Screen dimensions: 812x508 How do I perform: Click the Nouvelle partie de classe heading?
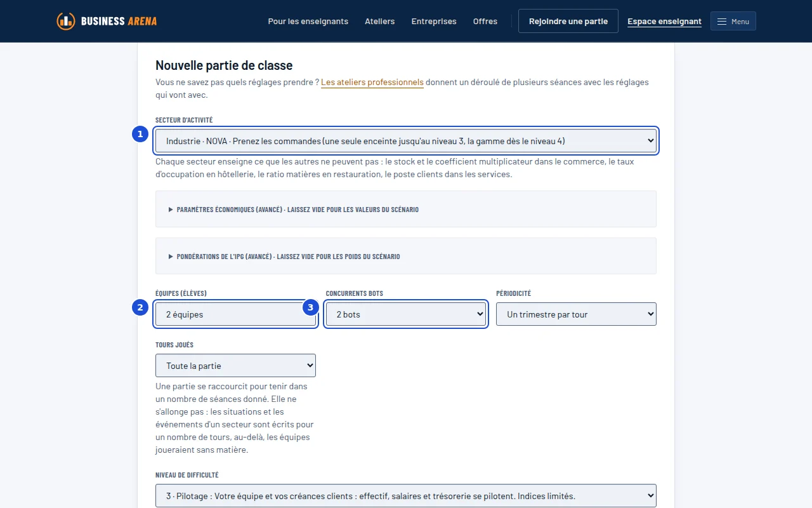224,65
